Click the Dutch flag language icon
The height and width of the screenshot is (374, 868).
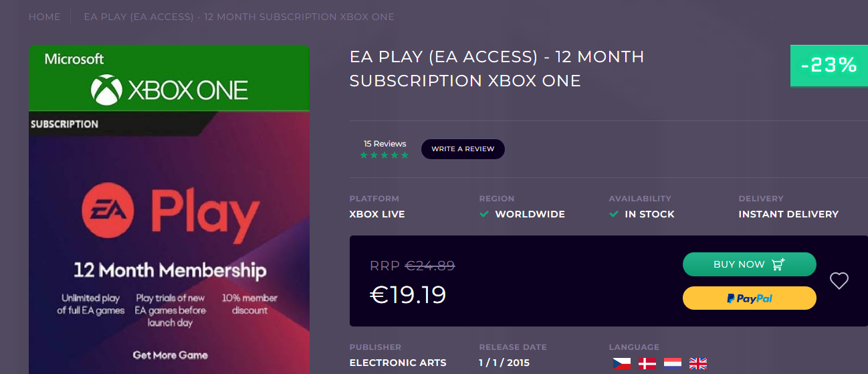[x=672, y=363]
